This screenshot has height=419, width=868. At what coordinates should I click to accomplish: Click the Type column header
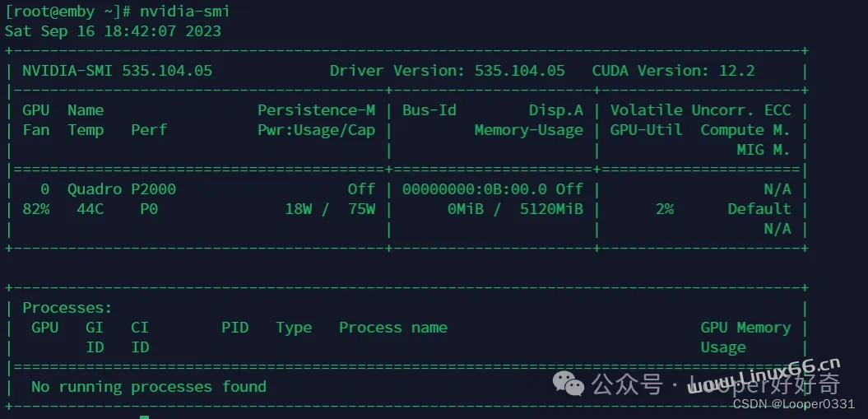[294, 327]
